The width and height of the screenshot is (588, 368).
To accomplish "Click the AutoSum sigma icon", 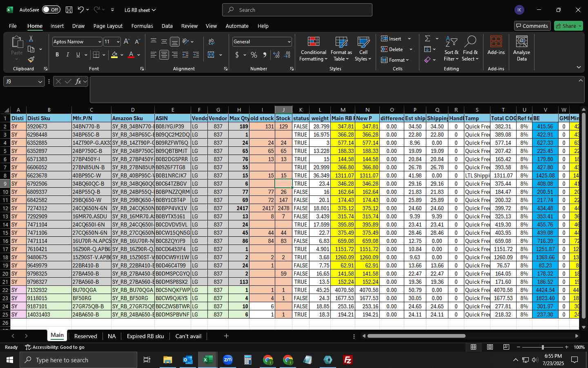I will (x=428, y=38).
